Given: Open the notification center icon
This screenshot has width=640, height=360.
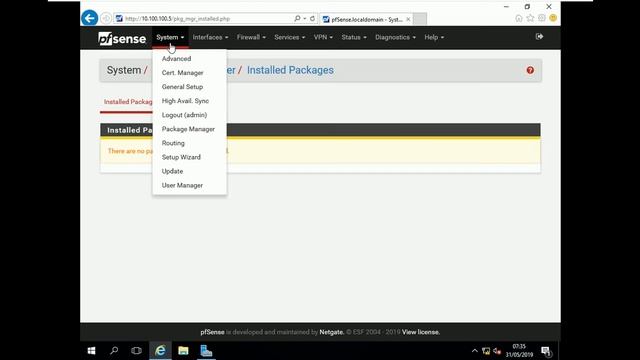Looking at the screenshot, I should [x=546, y=351].
